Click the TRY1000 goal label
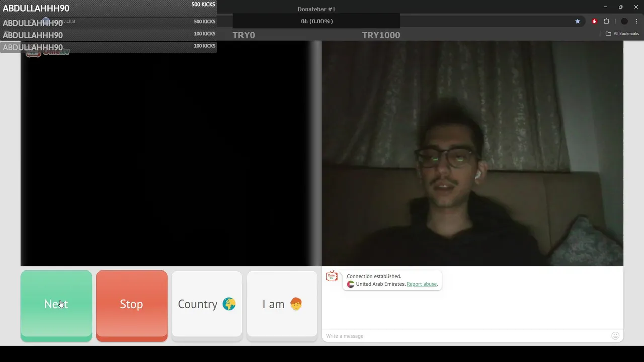 381,35
